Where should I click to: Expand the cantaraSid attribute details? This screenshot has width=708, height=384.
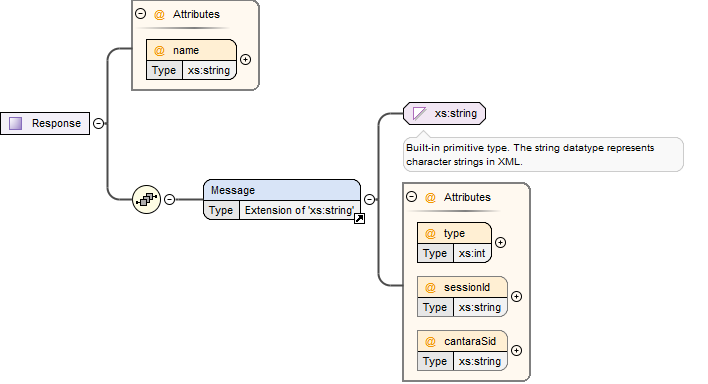517,351
